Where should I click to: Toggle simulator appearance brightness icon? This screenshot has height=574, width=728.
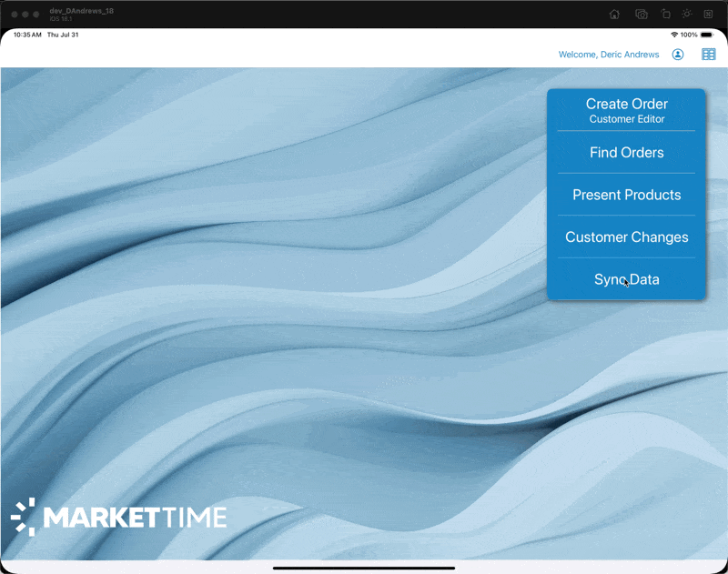(x=687, y=14)
